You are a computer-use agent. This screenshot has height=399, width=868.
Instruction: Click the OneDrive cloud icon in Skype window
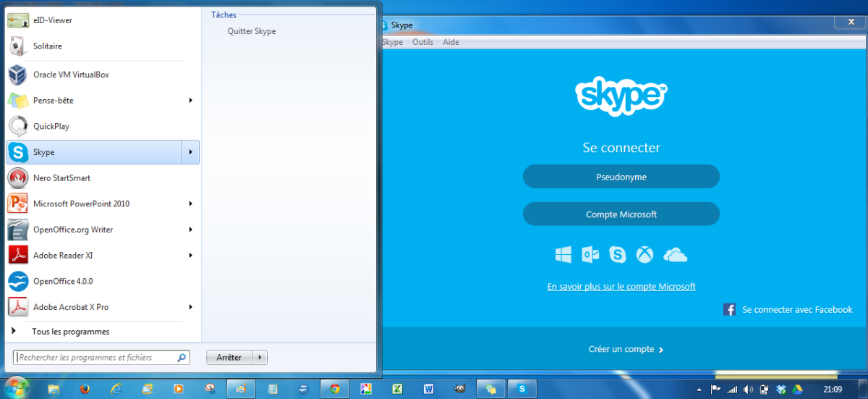(675, 255)
